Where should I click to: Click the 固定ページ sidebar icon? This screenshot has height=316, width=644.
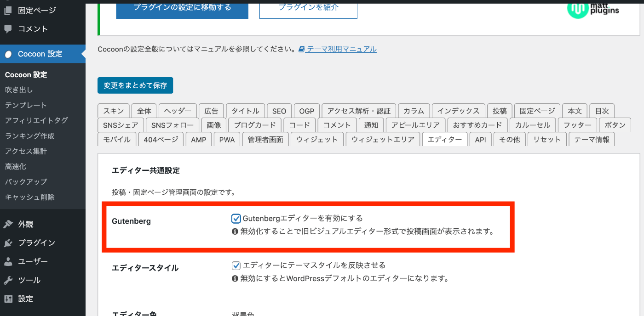[8, 10]
